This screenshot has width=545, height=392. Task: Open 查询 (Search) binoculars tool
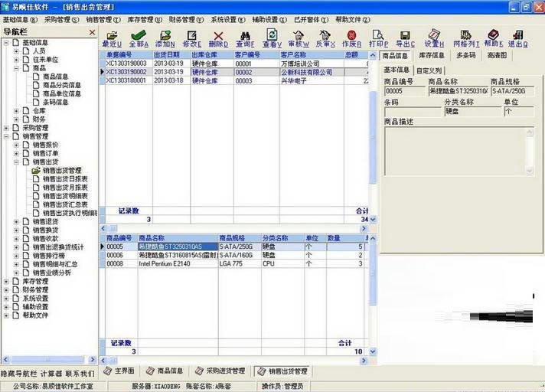[245, 39]
